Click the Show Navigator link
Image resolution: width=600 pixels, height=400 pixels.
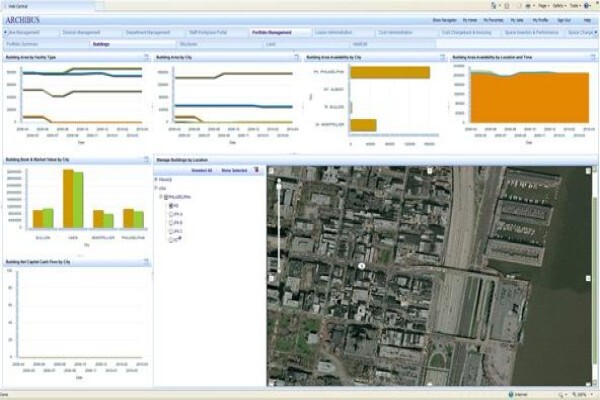pos(444,20)
